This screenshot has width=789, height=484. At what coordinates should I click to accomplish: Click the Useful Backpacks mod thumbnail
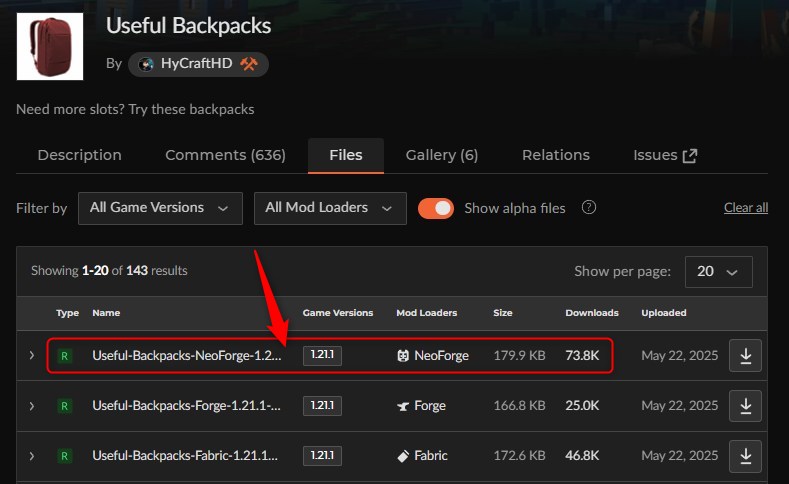(x=50, y=46)
